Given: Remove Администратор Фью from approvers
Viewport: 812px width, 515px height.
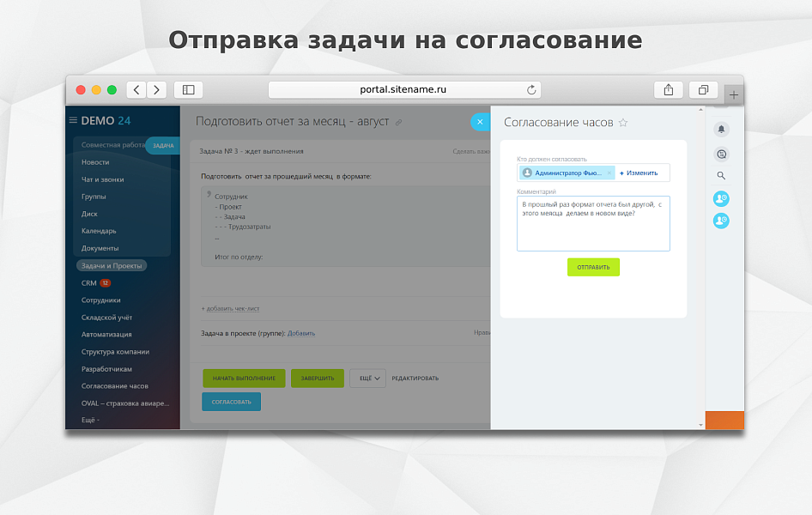Looking at the screenshot, I should pyautogui.click(x=609, y=173).
